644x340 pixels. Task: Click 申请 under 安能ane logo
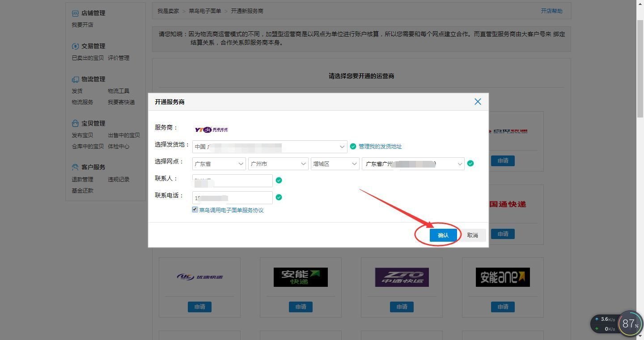503,307
